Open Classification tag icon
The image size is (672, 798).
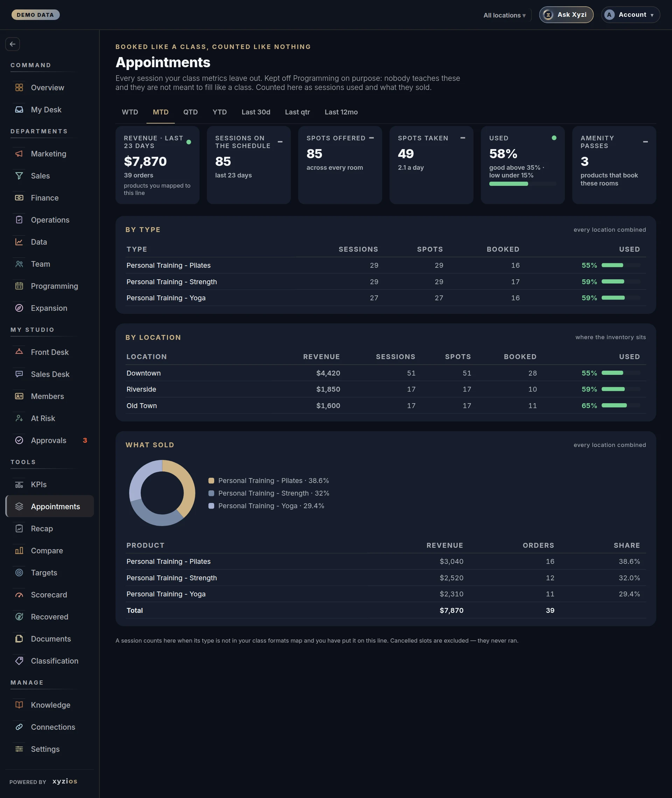pos(19,661)
